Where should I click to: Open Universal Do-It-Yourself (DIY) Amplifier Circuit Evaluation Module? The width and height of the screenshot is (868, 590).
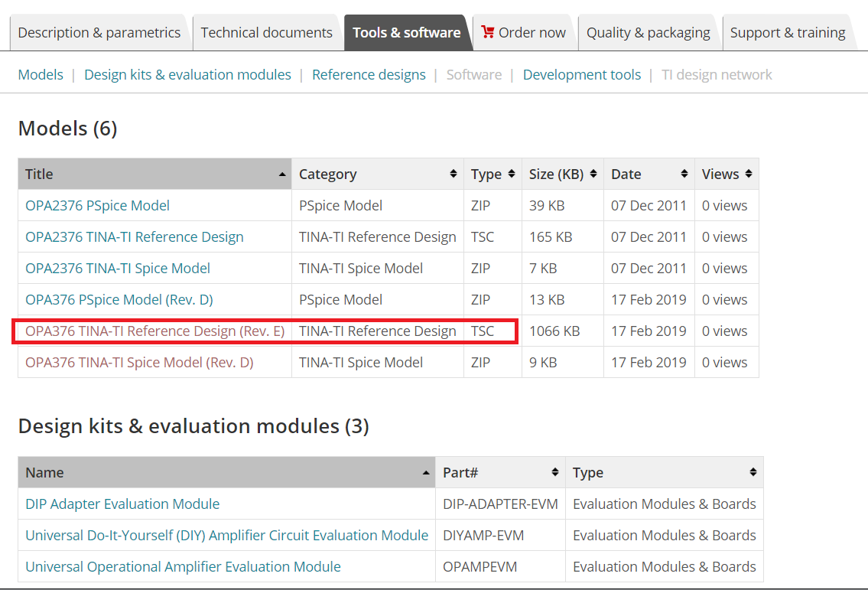click(227, 536)
